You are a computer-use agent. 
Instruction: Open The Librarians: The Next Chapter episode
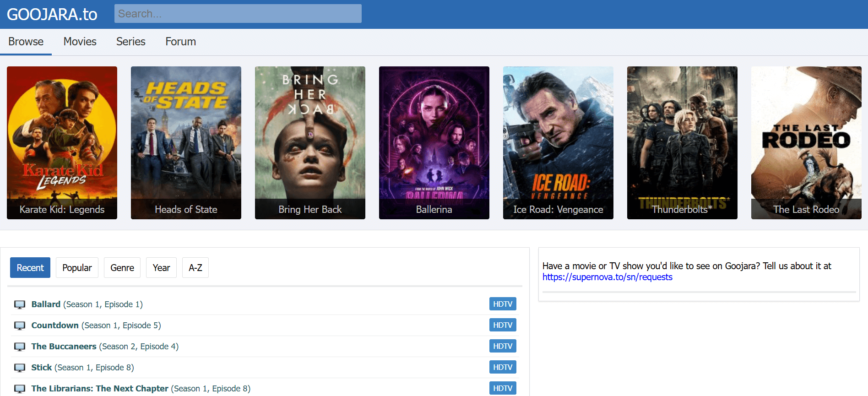(141, 389)
